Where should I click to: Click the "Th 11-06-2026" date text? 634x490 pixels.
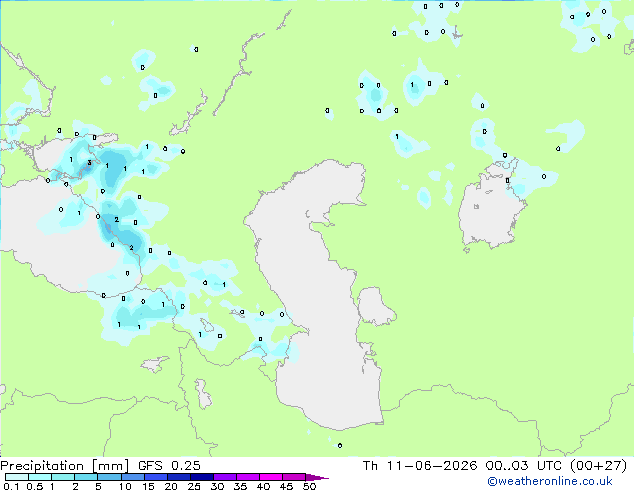420,466
